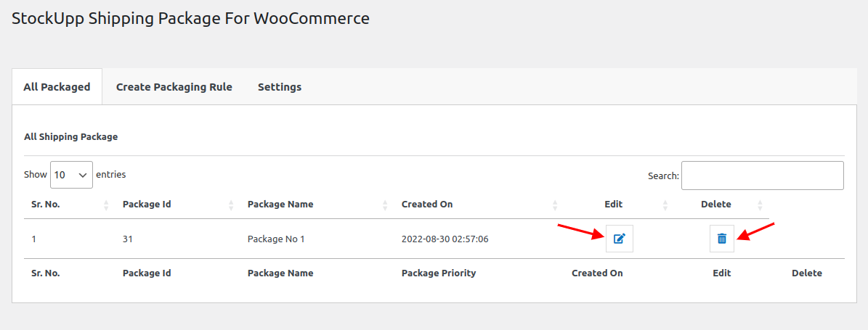
Task: Sort by Package Name column arrows
Action: pos(385,205)
